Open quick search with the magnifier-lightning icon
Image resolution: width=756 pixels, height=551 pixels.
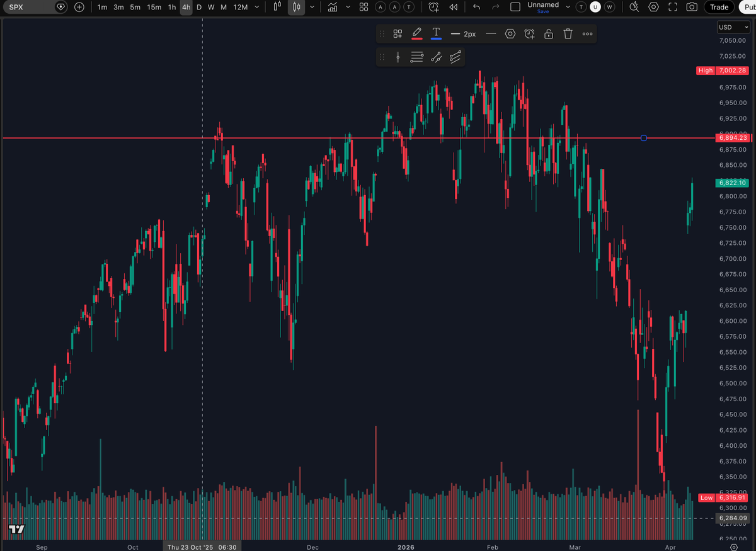(634, 7)
